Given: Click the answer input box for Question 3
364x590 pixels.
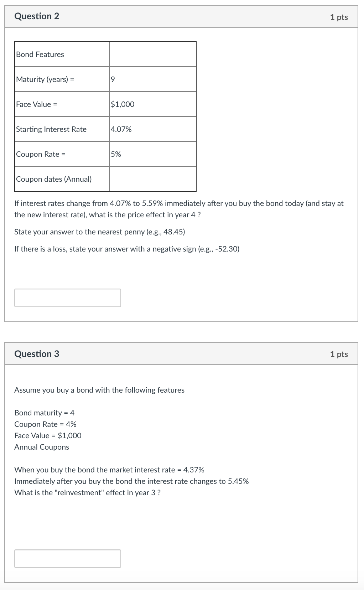Looking at the screenshot, I should tap(67, 559).
